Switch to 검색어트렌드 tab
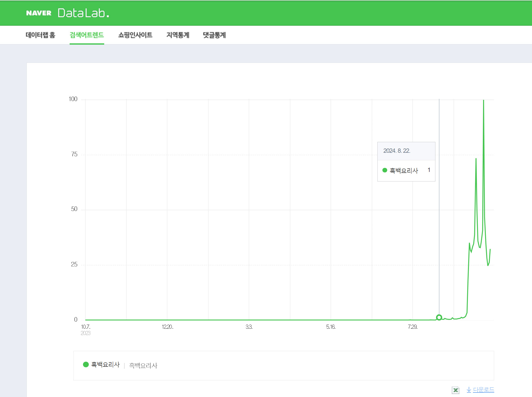Image resolution: width=532 pixels, height=397 pixels. point(87,35)
